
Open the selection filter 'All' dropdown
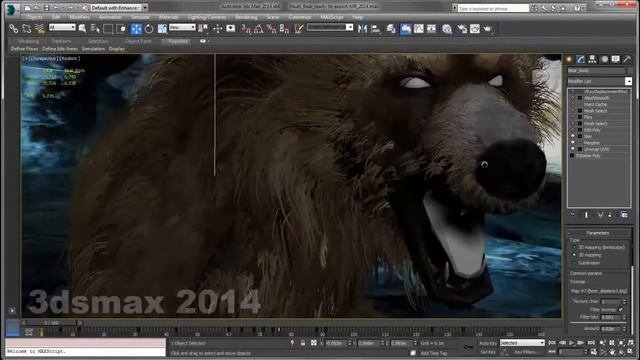pyautogui.click(x=62, y=27)
